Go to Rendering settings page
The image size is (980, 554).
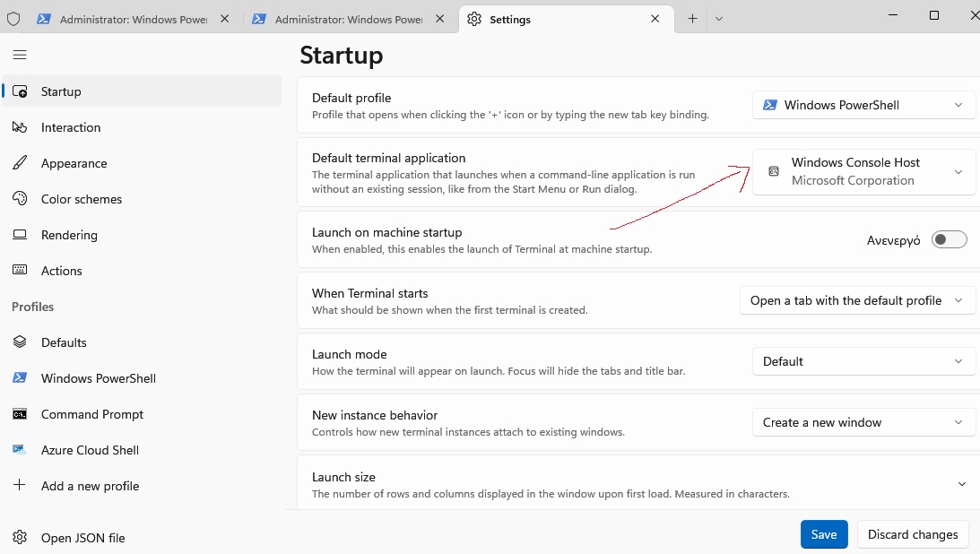[x=142, y=235]
